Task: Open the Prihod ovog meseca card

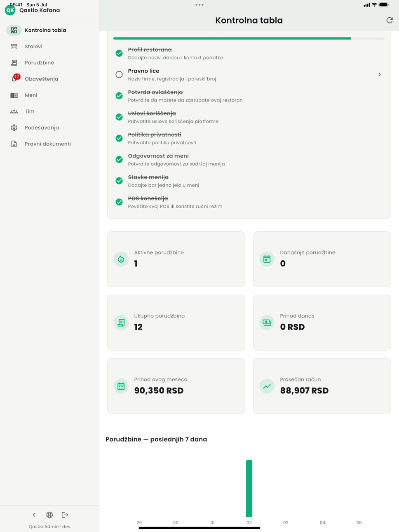Action: [176, 386]
